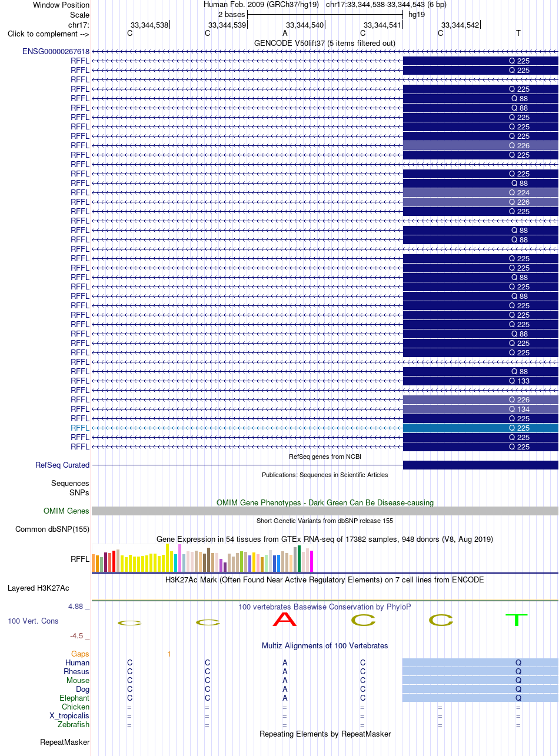Click the green T conservation logo letter
Viewport: 559px width, 756px height.
pyautogui.click(x=517, y=620)
